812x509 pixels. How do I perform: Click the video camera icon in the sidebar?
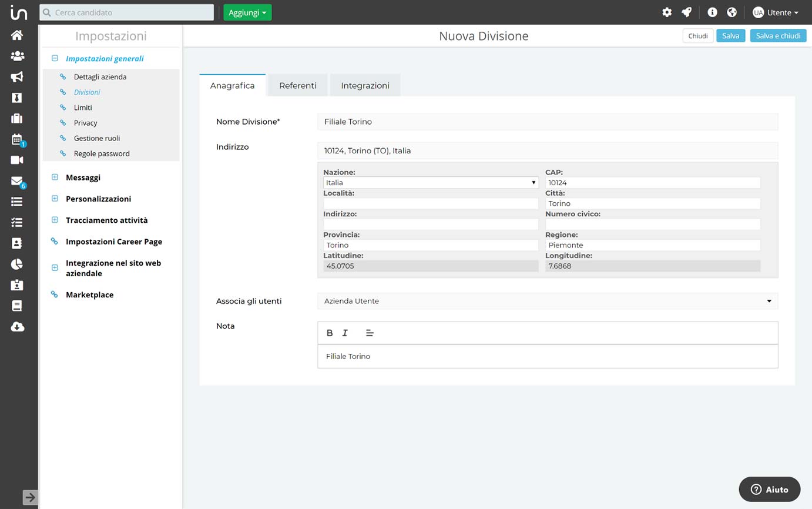click(x=17, y=160)
